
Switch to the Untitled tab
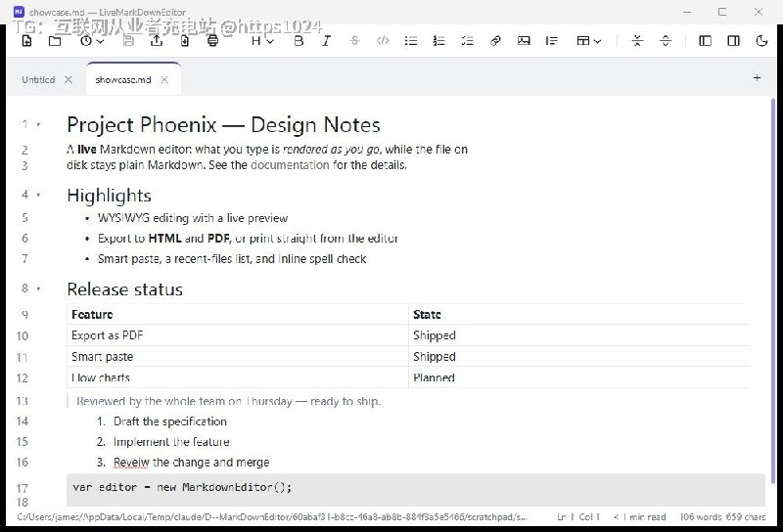click(38, 80)
